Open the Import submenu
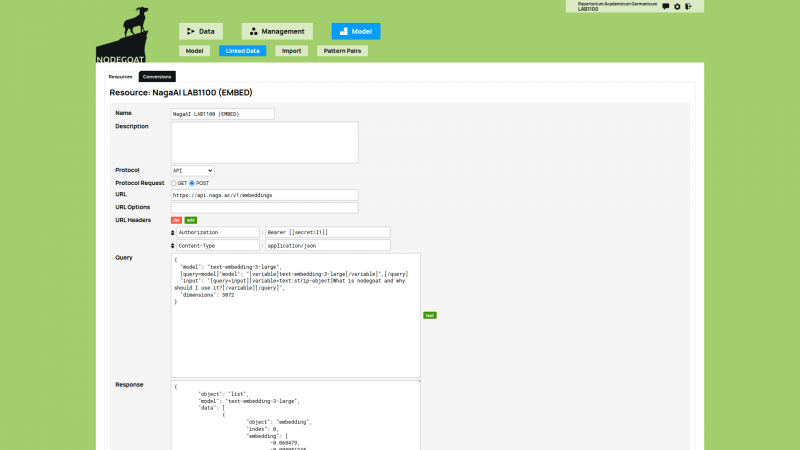The width and height of the screenshot is (800, 450). click(291, 50)
